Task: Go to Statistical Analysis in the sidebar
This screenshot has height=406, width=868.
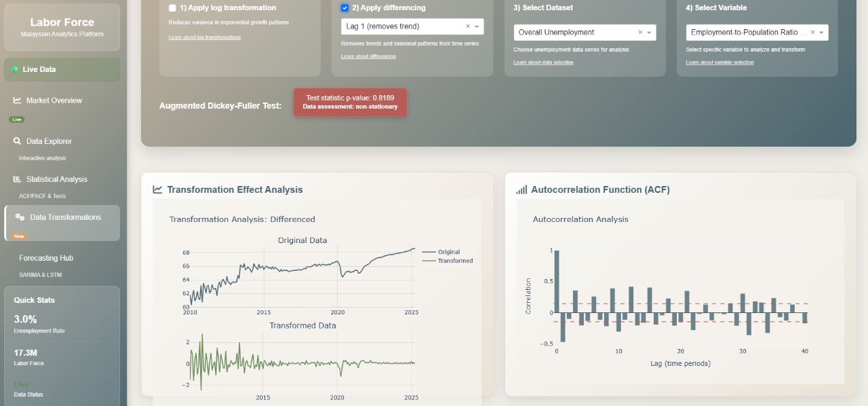Action: tap(56, 179)
